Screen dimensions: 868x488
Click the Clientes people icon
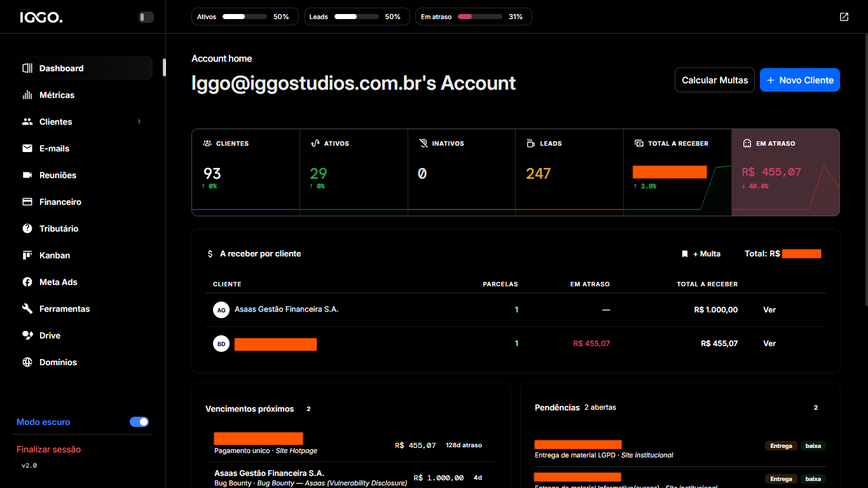coord(27,122)
